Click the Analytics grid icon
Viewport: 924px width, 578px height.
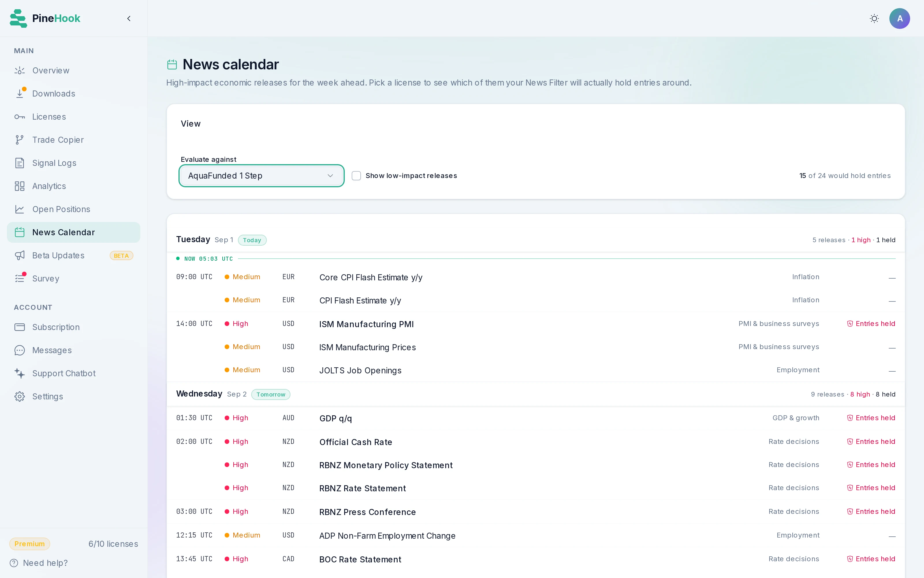(x=19, y=186)
